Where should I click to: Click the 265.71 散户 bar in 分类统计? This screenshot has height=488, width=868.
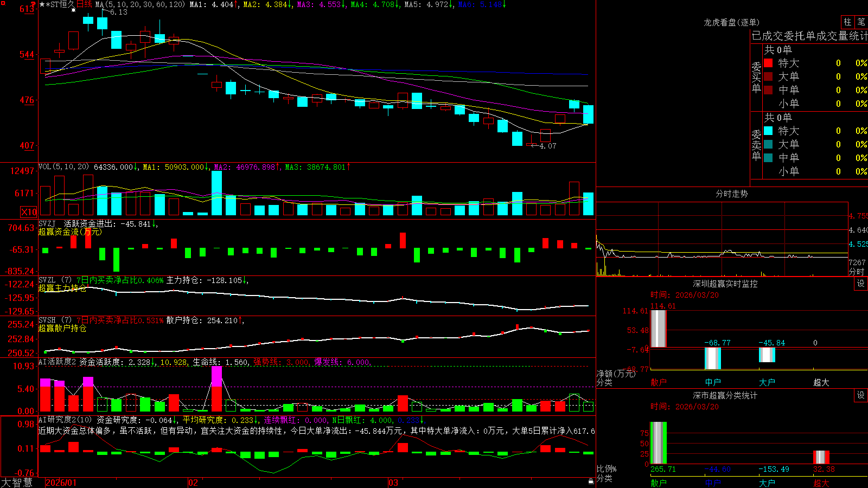point(659,442)
